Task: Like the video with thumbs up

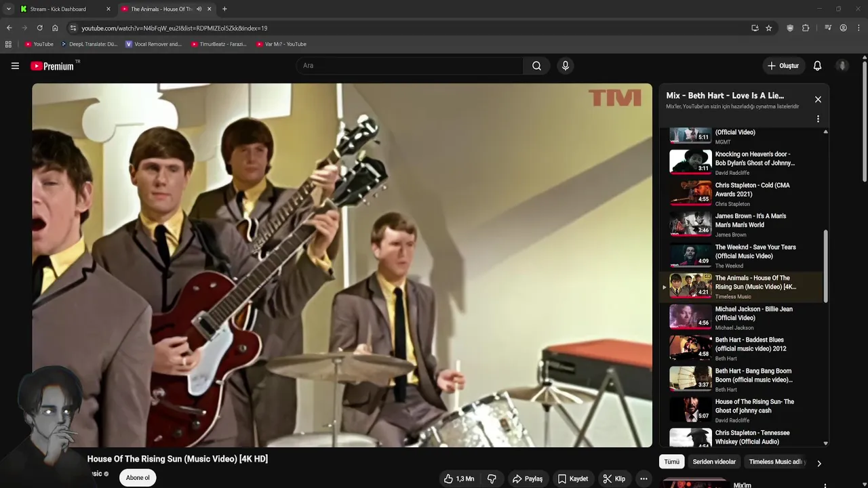Action: click(459, 479)
